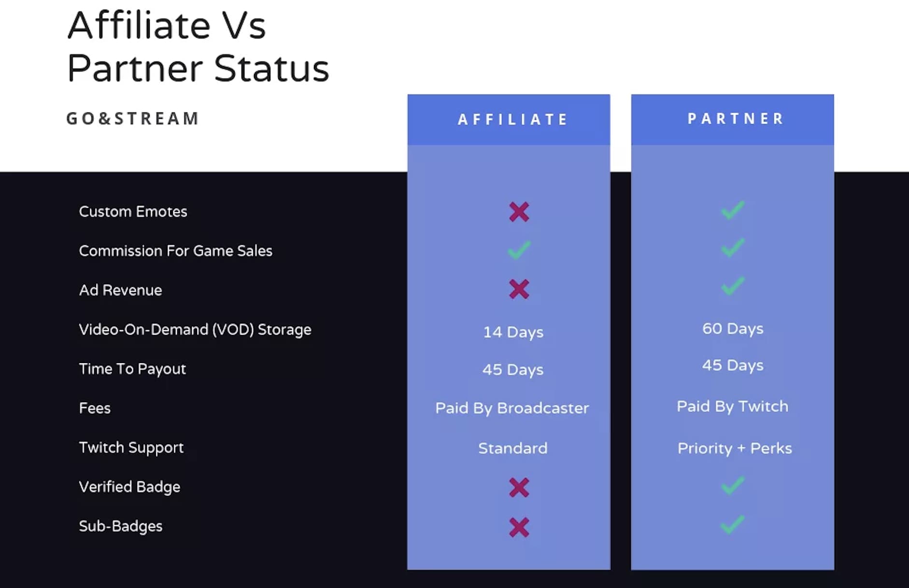Click the Affiliate Commission For Game Sales checkmark
The image size is (909, 588).
519,250
